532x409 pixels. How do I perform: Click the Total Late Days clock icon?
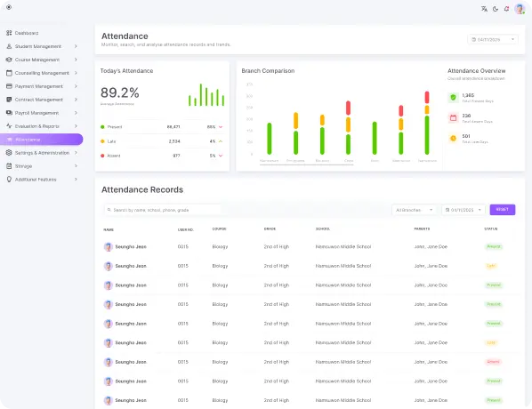[x=454, y=139]
